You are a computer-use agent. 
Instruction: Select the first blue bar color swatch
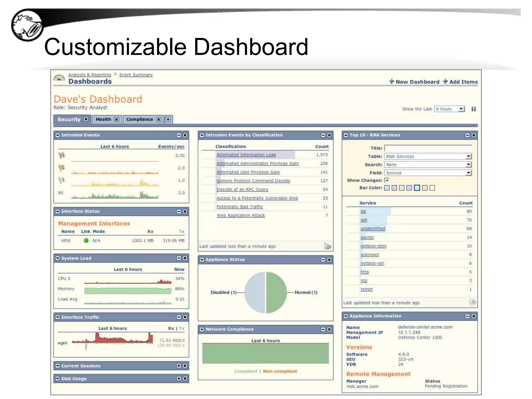pos(387,188)
